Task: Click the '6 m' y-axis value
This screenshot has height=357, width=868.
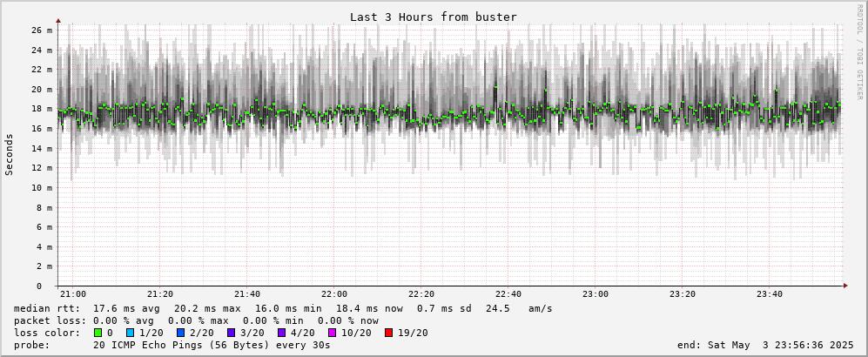Action: 44,227
